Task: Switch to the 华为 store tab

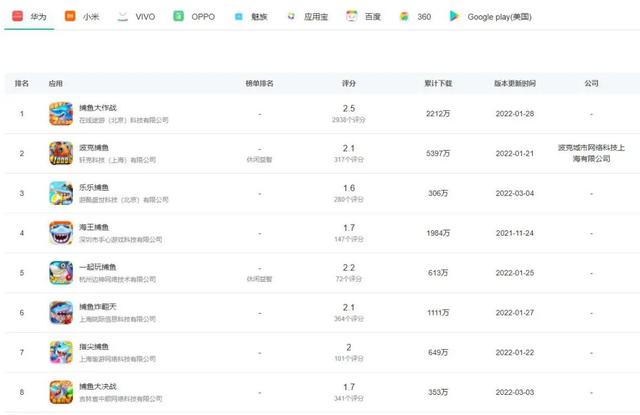Action: (x=29, y=17)
